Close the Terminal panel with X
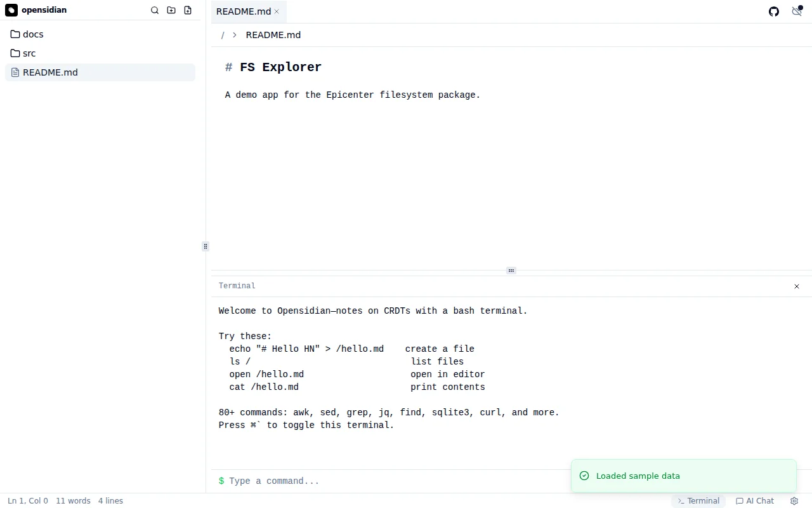Screen dimensions: 812x508 pyautogui.click(x=797, y=286)
